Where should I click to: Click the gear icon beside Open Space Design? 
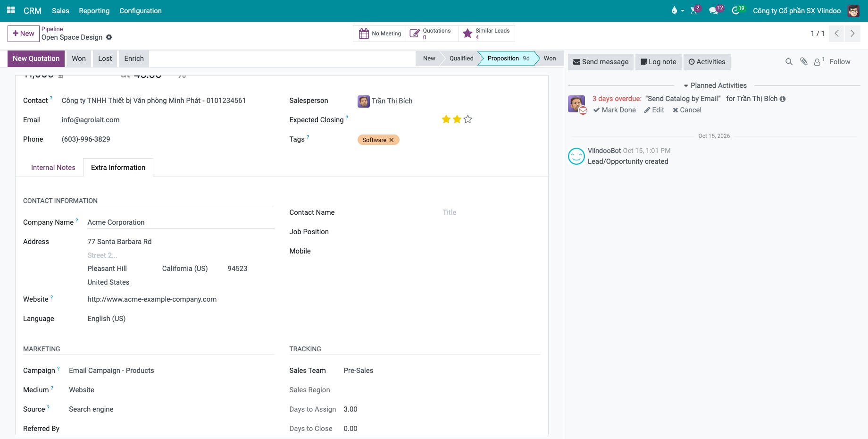pos(109,37)
